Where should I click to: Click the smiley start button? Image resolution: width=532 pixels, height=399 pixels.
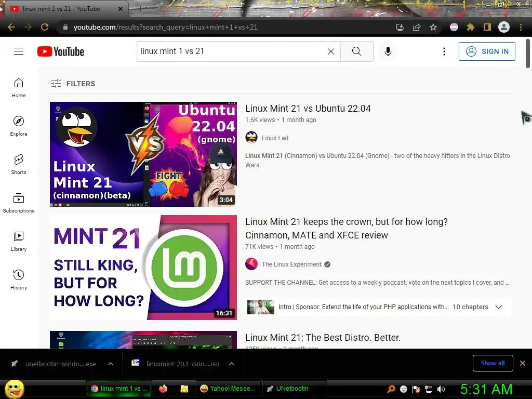tap(14, 389)
